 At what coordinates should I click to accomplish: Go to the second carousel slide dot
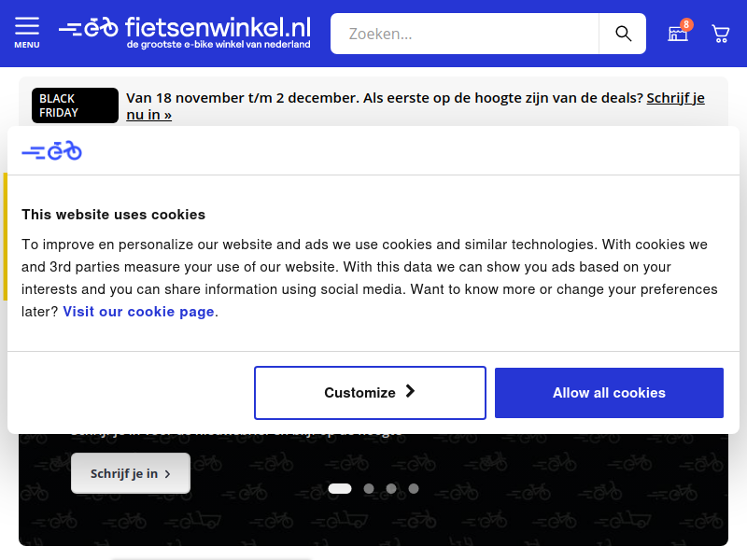pyautogui.click(x=369, y=488)
